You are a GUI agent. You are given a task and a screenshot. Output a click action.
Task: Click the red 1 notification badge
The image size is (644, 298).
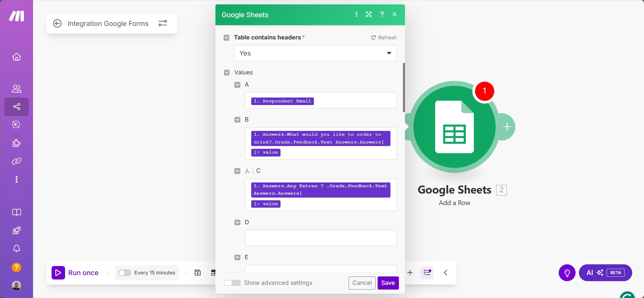click(485, 91)
